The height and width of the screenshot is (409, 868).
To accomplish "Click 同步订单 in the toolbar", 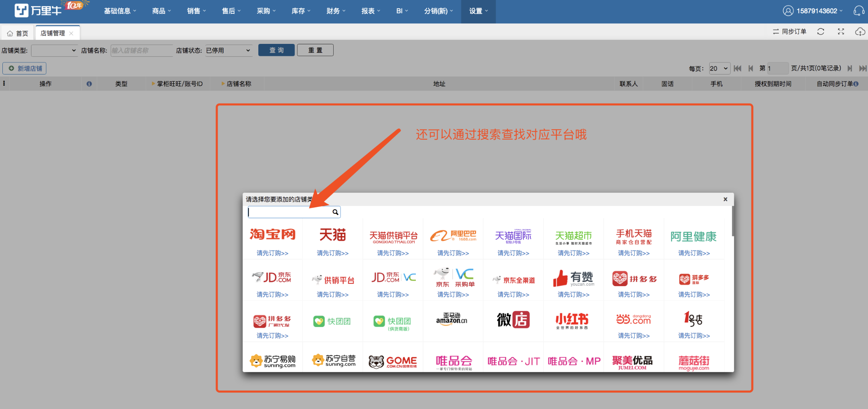I will point(789,31).
